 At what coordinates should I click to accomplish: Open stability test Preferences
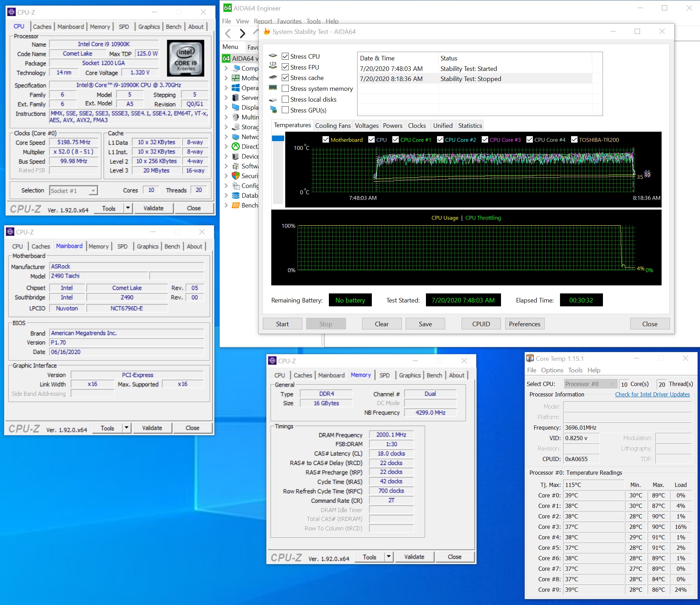[x=524, y=324]
